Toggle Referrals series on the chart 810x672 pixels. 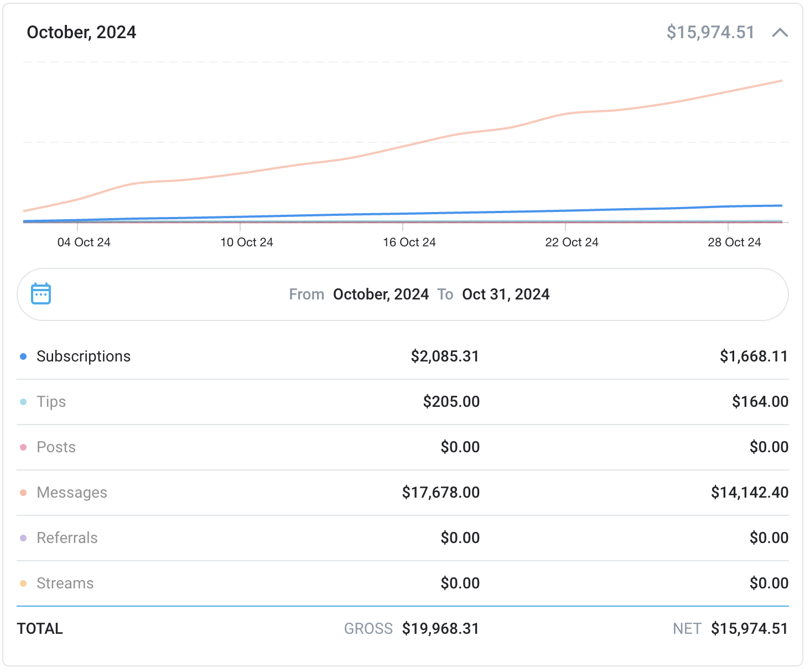67,538
